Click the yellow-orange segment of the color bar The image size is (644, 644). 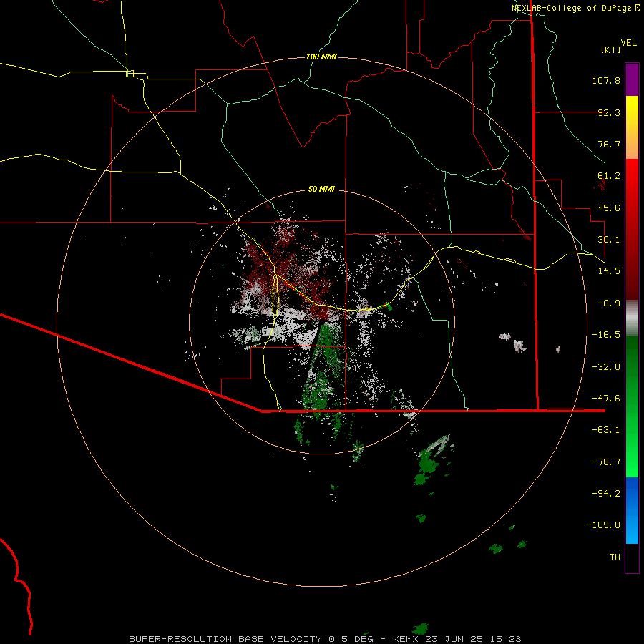[632, 127]
